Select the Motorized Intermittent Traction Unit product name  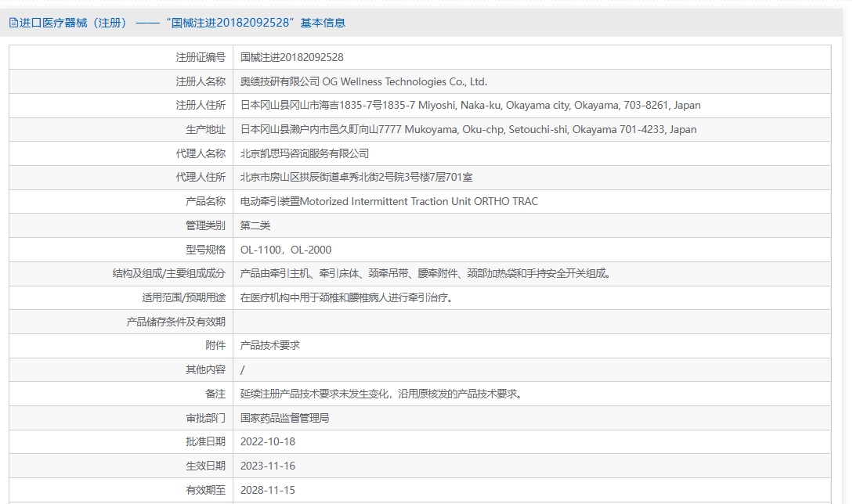[x=389, y=201]
